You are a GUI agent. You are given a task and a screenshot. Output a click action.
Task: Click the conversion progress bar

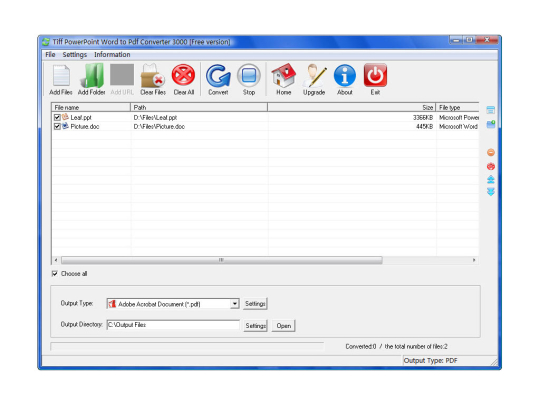(187, 346)
